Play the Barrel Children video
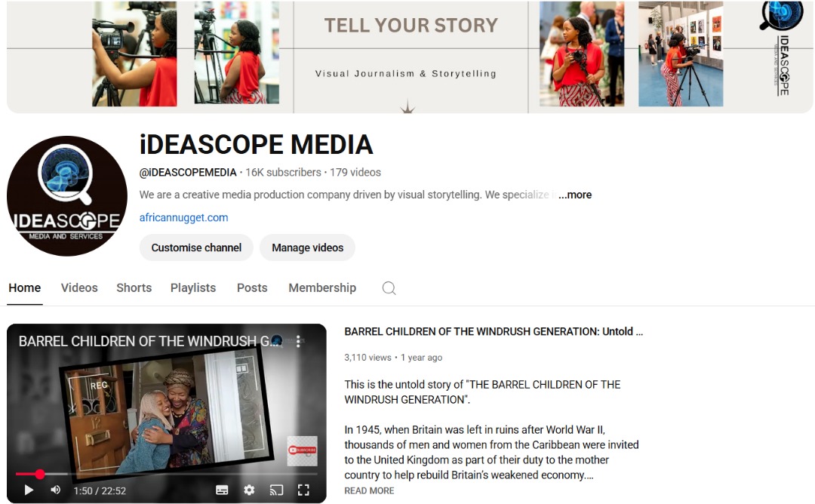Viewport: 815px width, 504px height. pyautogui.click(x=29, y=490)
